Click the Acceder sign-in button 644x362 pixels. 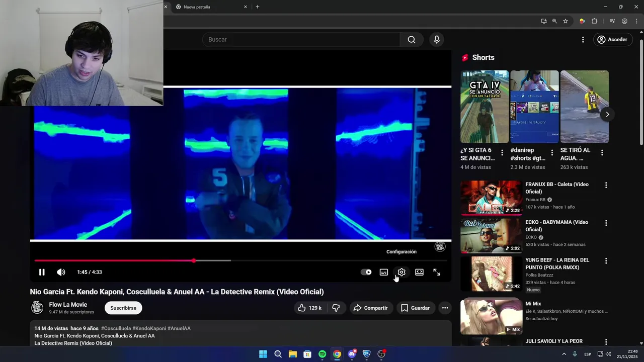(612, 40)
